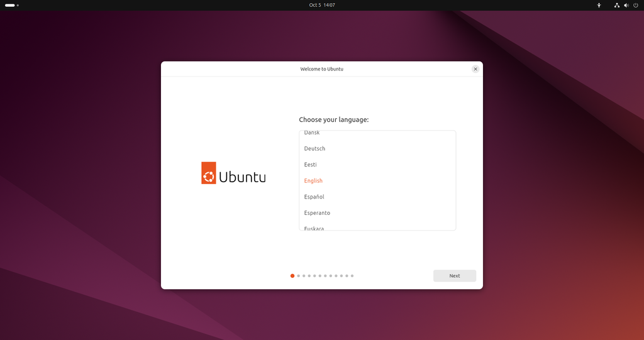644x340 pixels.
Task: Click the Choose your language heading
Action: 333,119
